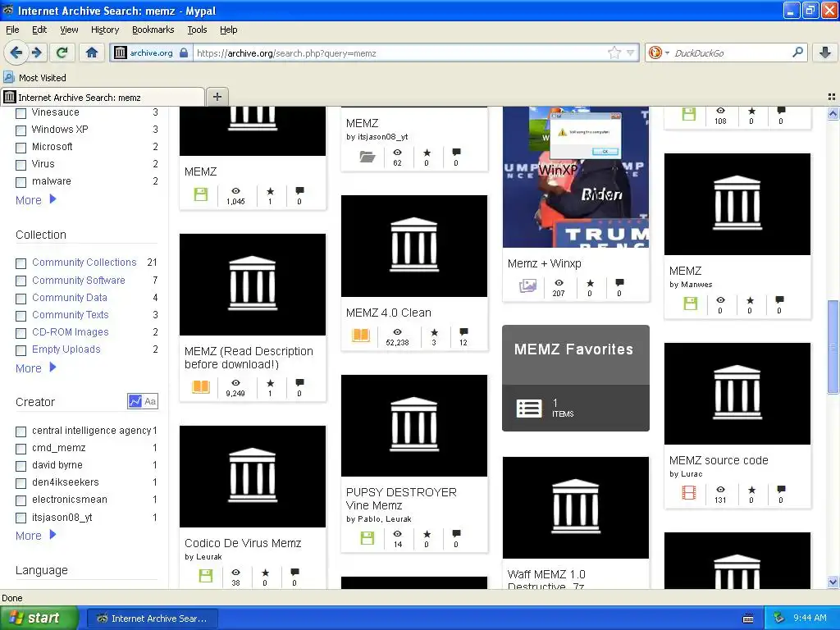The width and height of the screenshot is (840, 630).
Task: Click the scrollbar down arrow
Action: click(833, 582)
